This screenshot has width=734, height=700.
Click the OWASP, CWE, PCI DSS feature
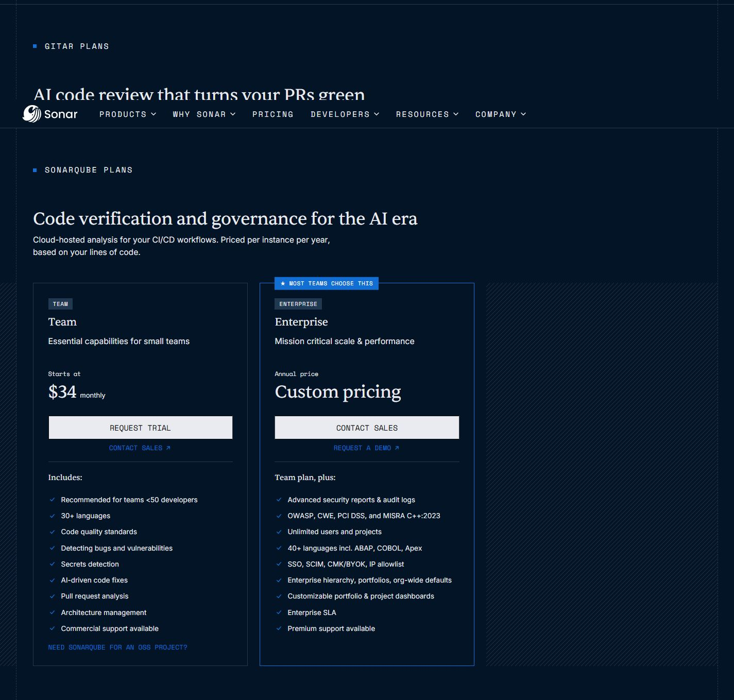pos(364,516)
